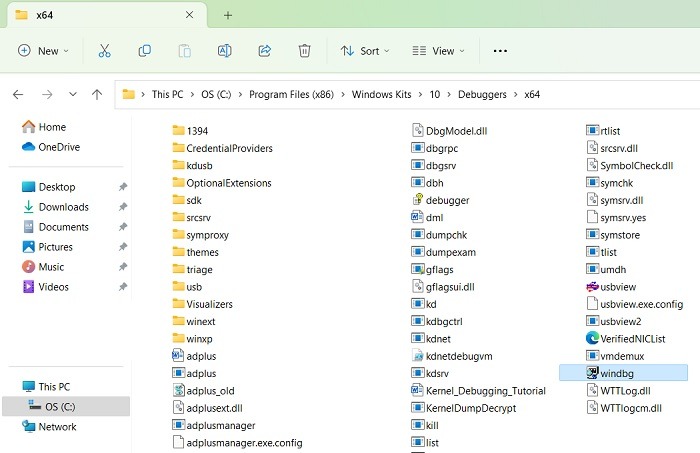
Task: Click the Copy icon in toolbar
Action: (x=145, y=51)
